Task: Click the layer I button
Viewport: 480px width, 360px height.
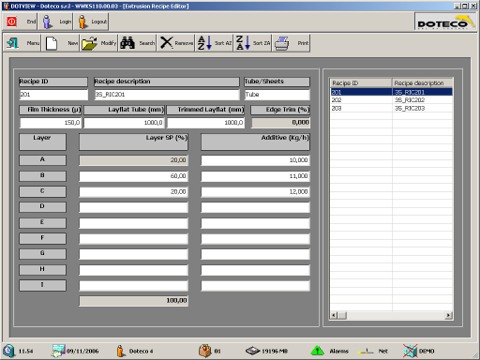Action: coord(43,285)
